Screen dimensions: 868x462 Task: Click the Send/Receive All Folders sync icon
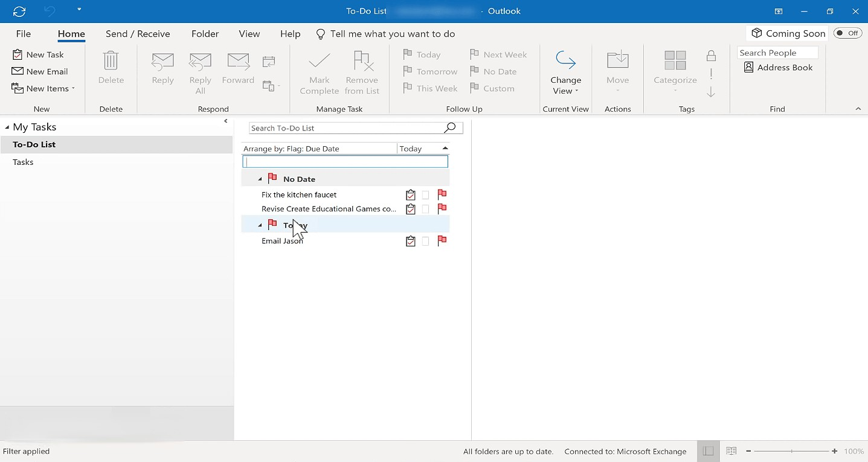19,11
